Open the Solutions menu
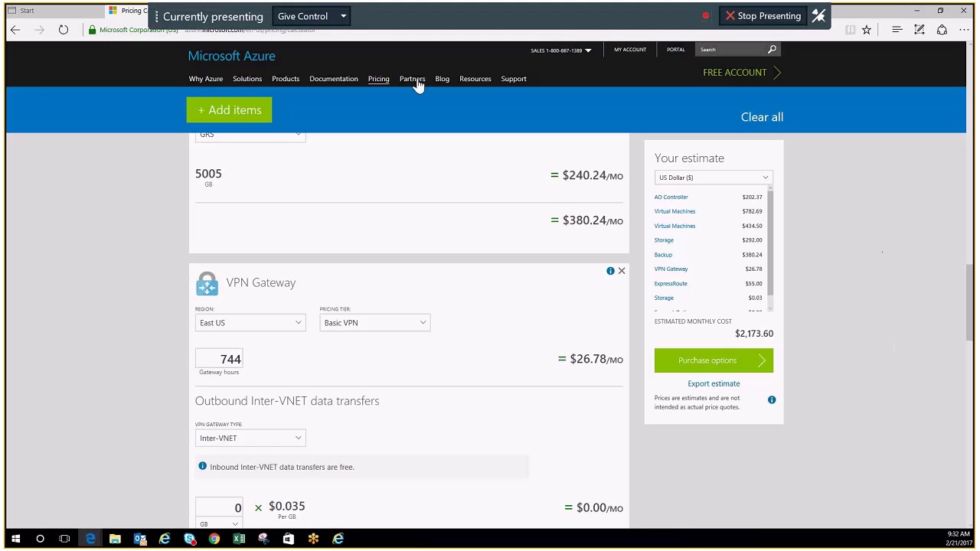980x551 pixels. 247,79
